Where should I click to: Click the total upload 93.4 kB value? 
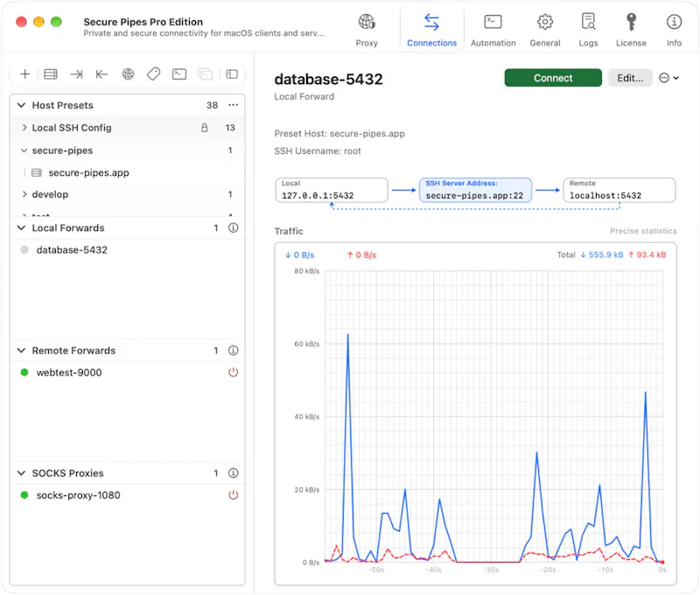(x=647, y=255)
